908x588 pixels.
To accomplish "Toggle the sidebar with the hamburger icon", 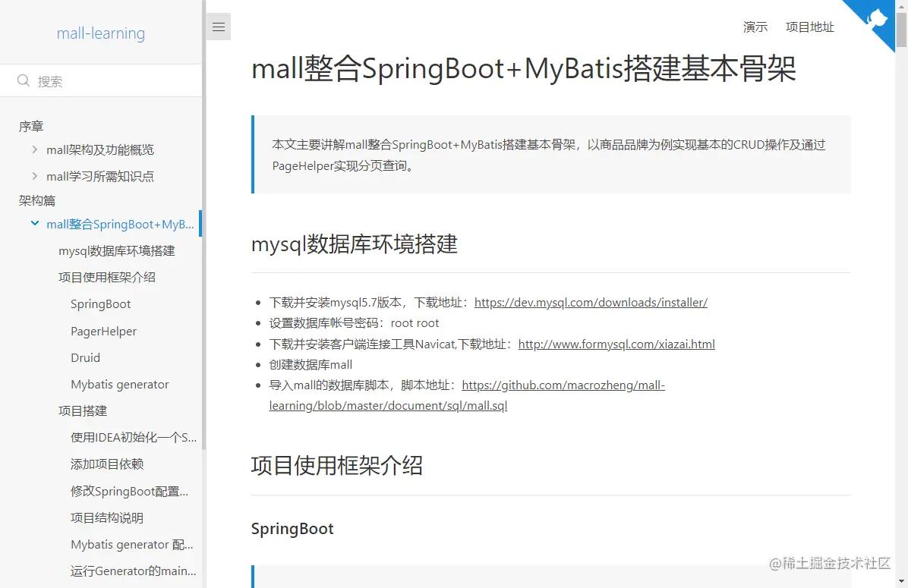I will pyautogui.click(x=219, y=26).
